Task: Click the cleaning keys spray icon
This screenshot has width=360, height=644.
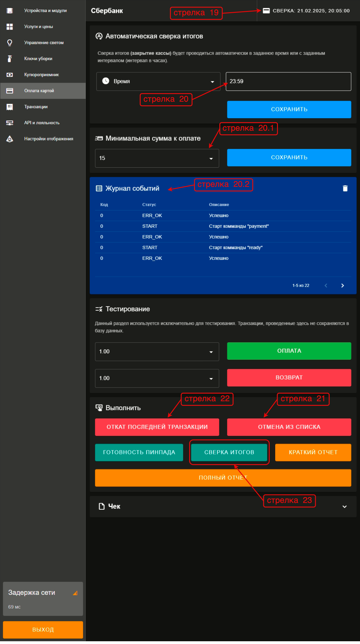Action: coord(10,59)
